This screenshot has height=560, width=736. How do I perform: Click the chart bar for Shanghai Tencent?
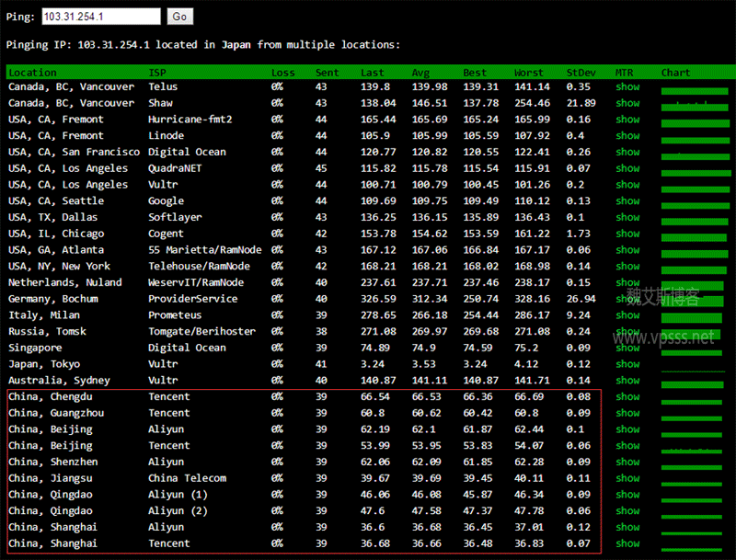click(695, 547)
